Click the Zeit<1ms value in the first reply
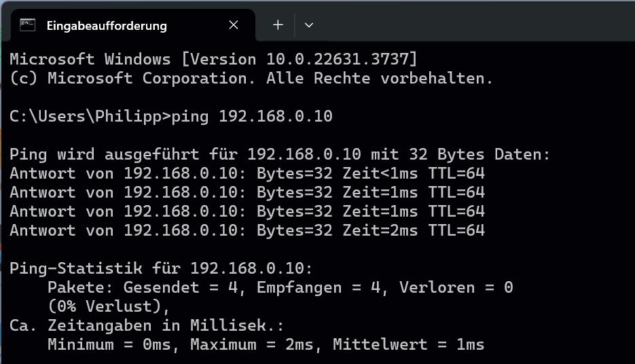635x364 pixels. click(380, 173)
